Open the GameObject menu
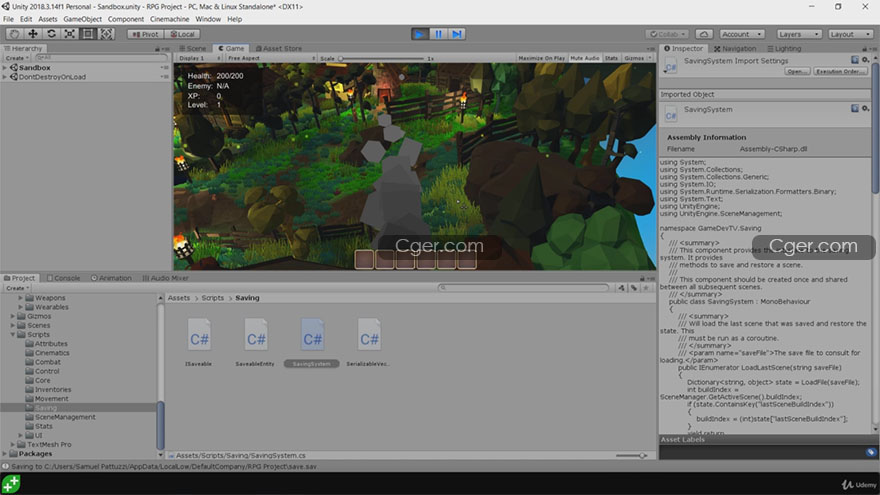 [82, 19]
